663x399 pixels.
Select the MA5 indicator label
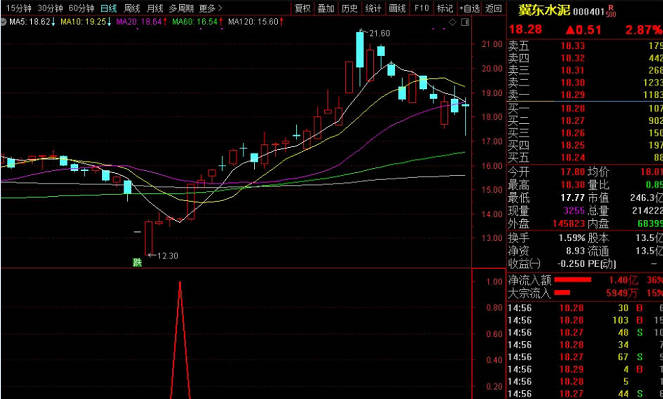(x=32, y=22)
